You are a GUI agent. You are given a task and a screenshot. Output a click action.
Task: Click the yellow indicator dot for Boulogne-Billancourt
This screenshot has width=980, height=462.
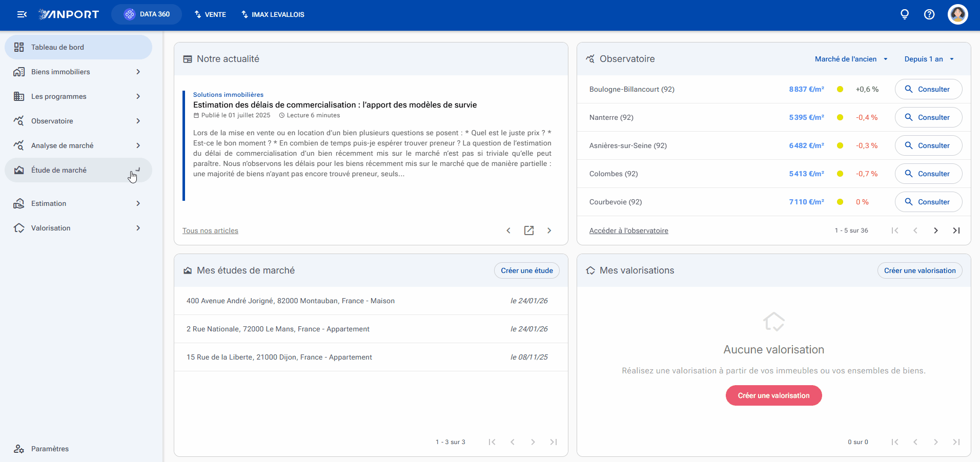[840, 89]
